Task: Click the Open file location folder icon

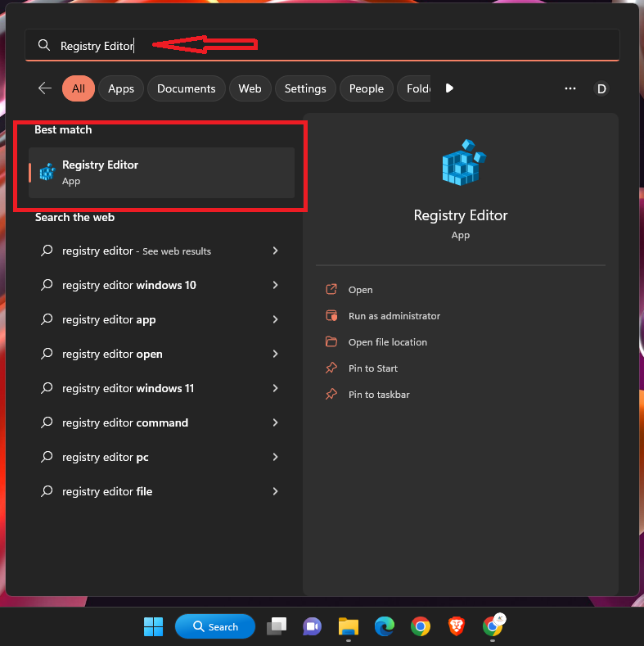Action: tap(331, 341)
